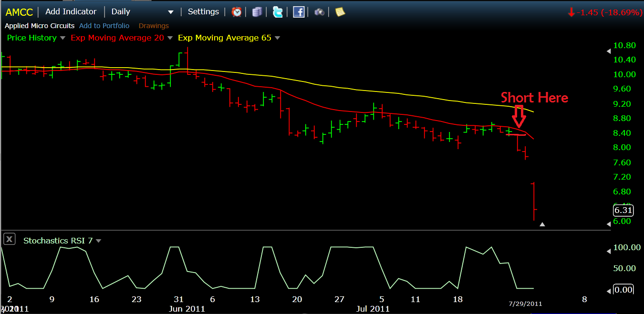Share the chart via the Facebook icon

[299, 12]
